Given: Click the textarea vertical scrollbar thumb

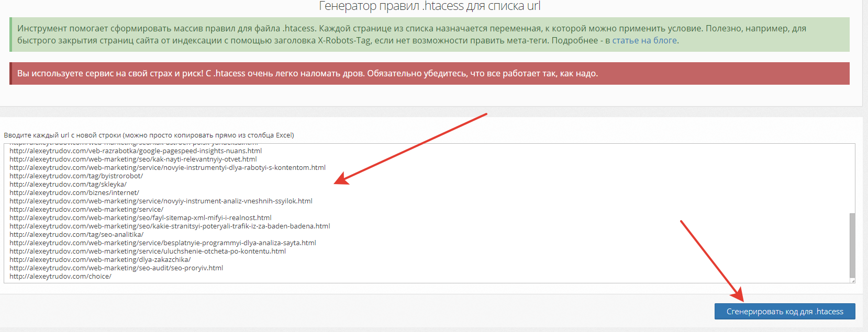Looking at the screenshot, I should [852, 245].
